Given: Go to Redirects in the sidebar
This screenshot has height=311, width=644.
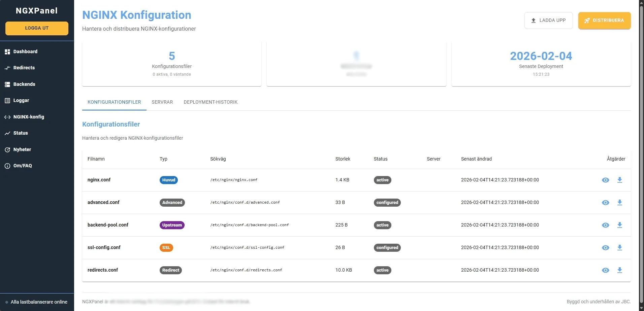Looking at the screenshot, I should click(37, 68).
